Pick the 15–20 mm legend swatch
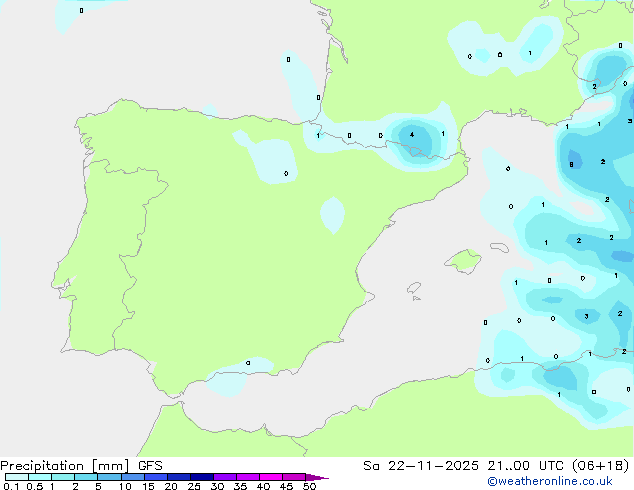The width and height of the screenshot is (634, 490). point(156,477)
